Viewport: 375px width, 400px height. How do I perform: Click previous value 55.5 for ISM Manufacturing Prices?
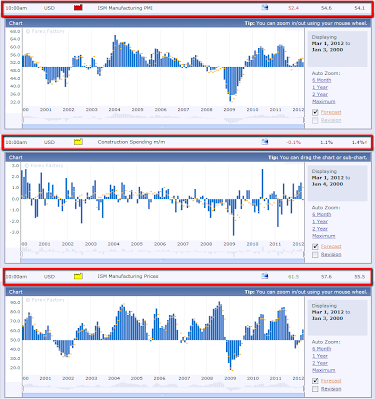click(x=359, y=276)
